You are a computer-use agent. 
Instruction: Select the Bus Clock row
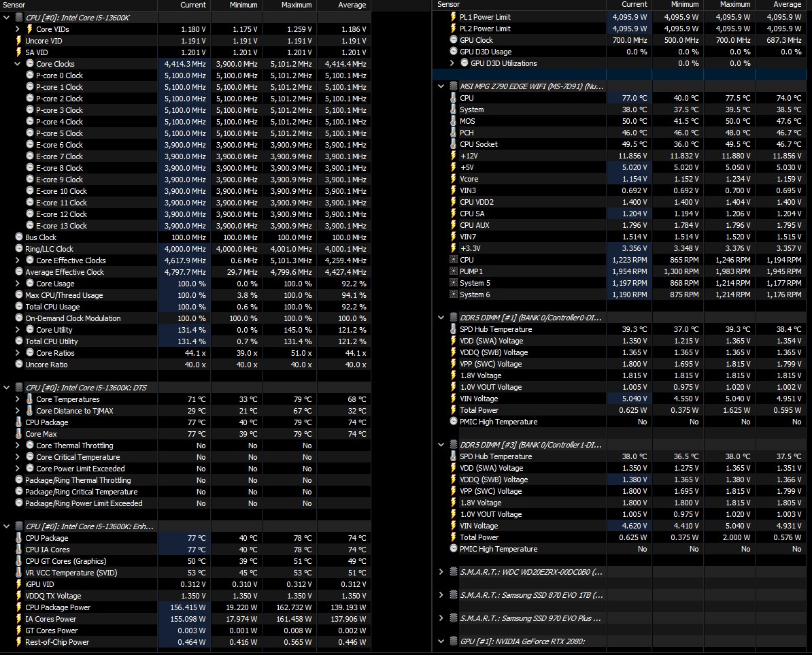(x=186, y=237)
